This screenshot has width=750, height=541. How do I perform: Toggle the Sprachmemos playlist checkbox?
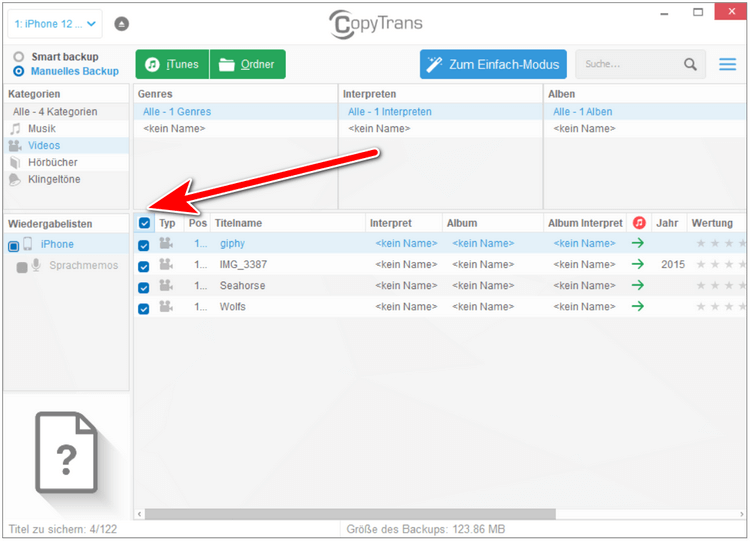[22, 267]
